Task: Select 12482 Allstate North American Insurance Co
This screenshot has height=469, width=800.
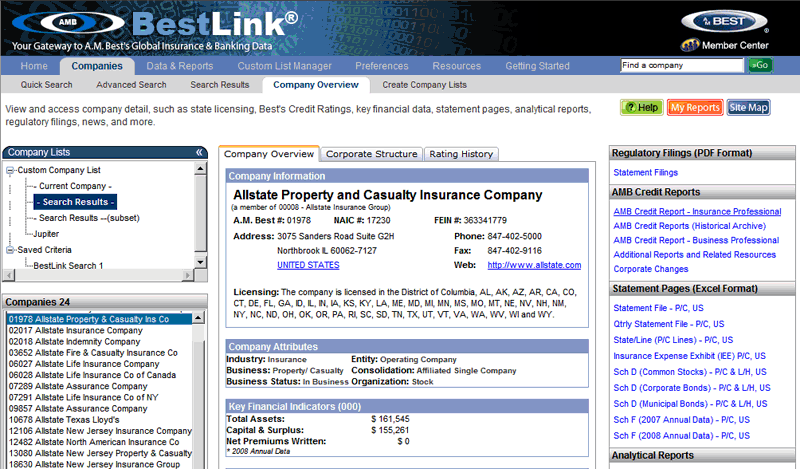Action: [94, 442]
